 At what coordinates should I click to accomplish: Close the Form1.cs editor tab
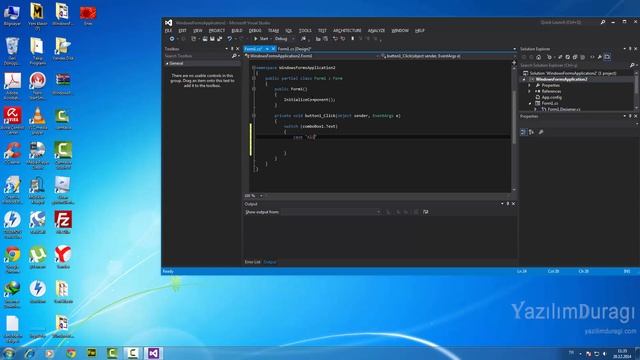click(x=273, y=49)
